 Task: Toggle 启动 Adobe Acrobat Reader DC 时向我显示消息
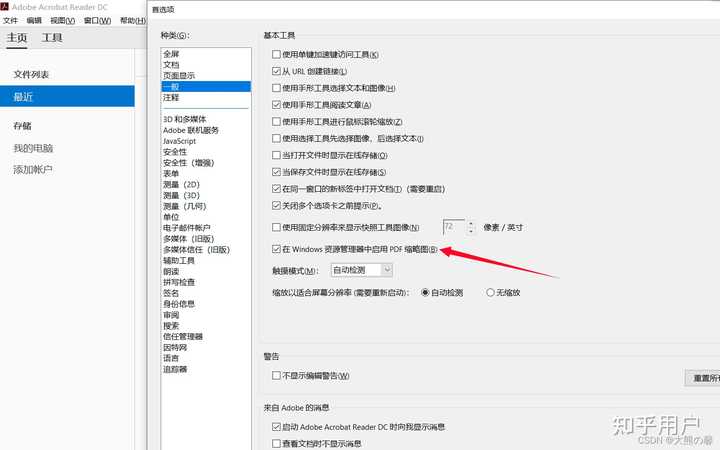pos(276,427)
